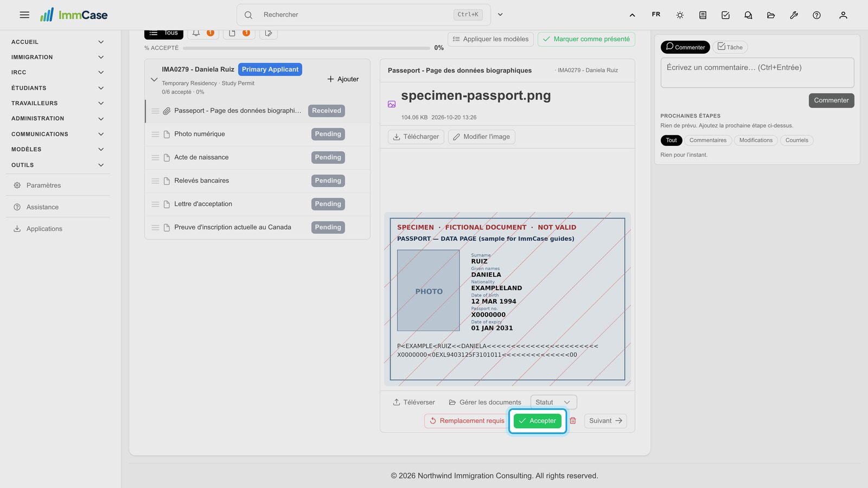The height and width of the screenshot is (488, 868).
Task: Click the red trash delete icon
Action: (572, 421)
